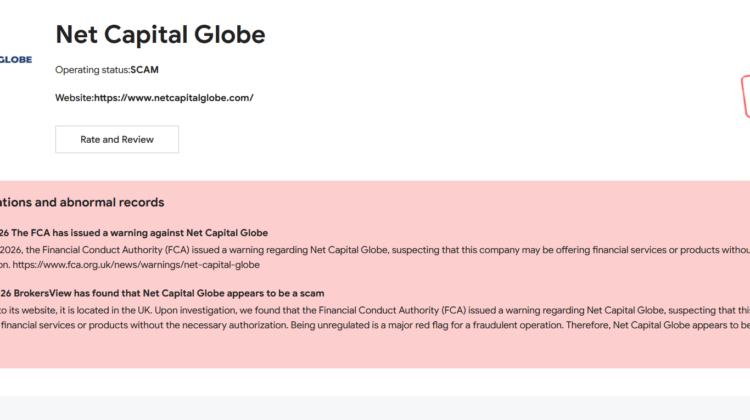Click the Net Capital Globe logo

pyautogui.click(x=15, y=60)
